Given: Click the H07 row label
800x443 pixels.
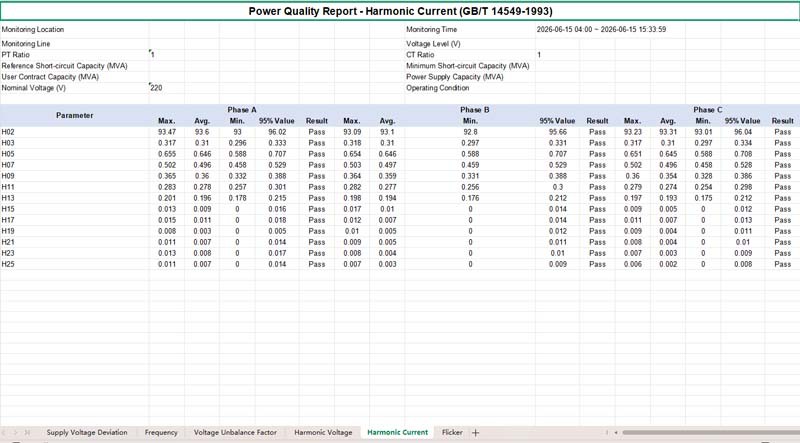Looking at the screenshot, I should coord(8,165).
